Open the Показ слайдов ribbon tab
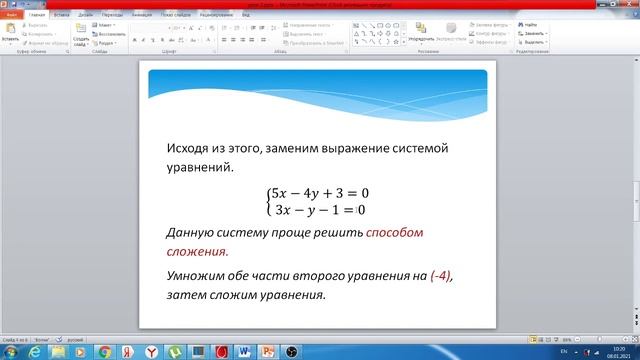This screenshot has width=640, height=360. [176, 15]
